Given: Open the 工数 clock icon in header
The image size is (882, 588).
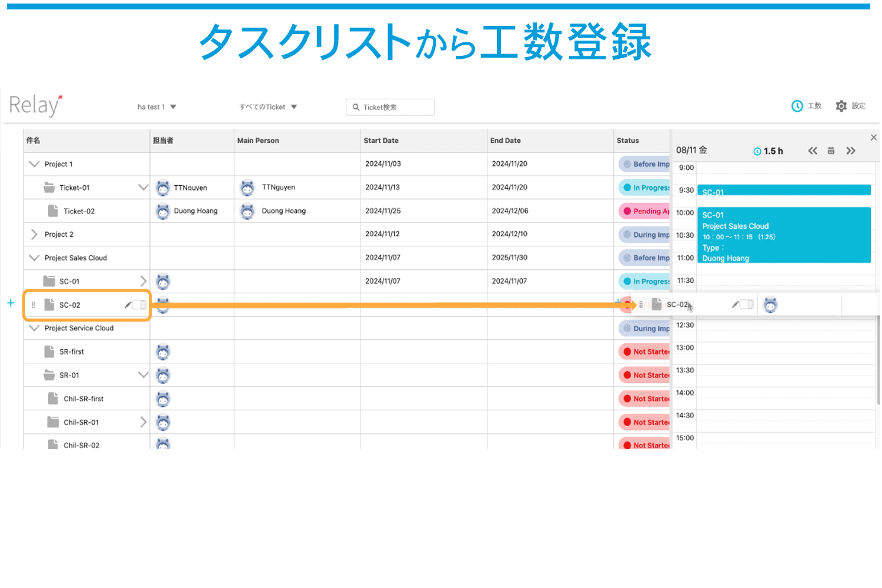Looking at the screenshot, I should pyautogui.click(x=797, y=106).
